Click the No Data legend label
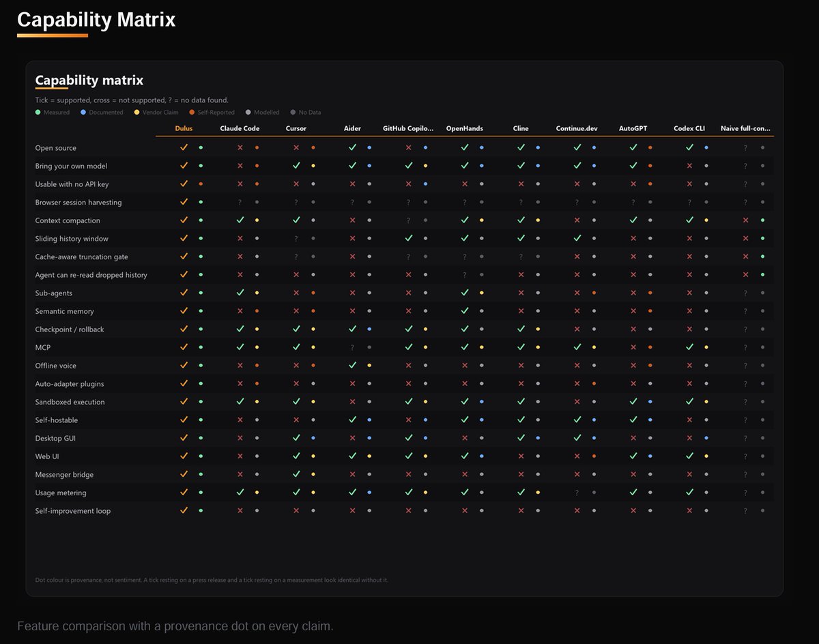The height and width of the screenshot is (644, 819). [310, 113]
